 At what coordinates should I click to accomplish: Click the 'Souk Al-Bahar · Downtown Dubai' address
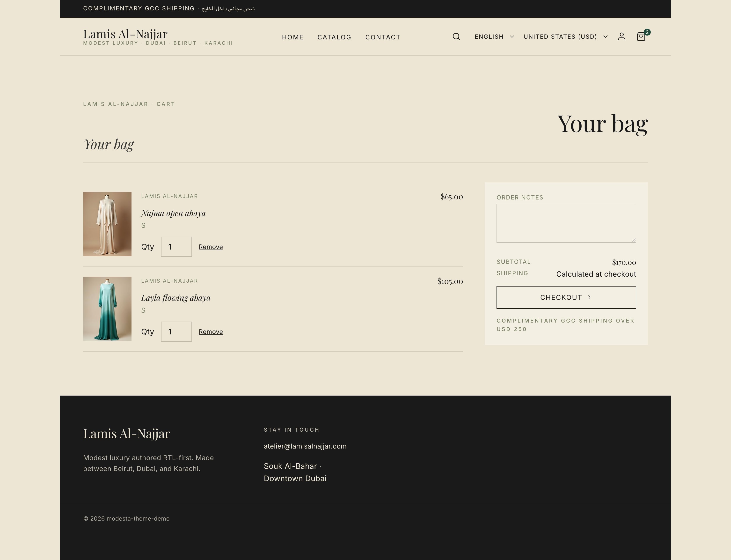coord(295,472)
